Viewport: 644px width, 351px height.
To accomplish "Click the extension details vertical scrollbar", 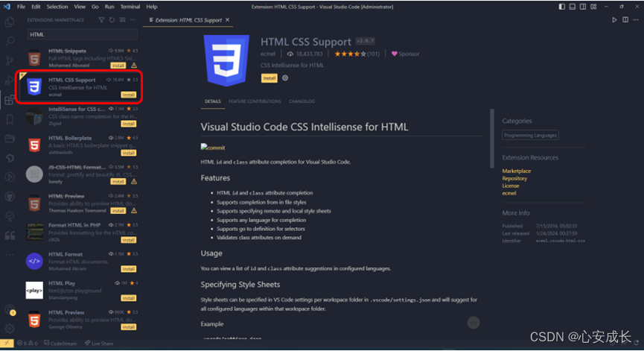I will point(492,139).
